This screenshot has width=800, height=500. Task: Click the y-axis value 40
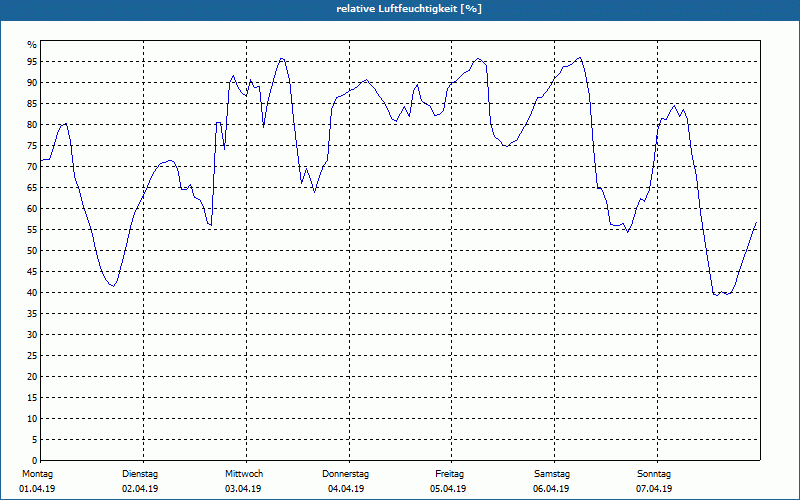(32, 292)
